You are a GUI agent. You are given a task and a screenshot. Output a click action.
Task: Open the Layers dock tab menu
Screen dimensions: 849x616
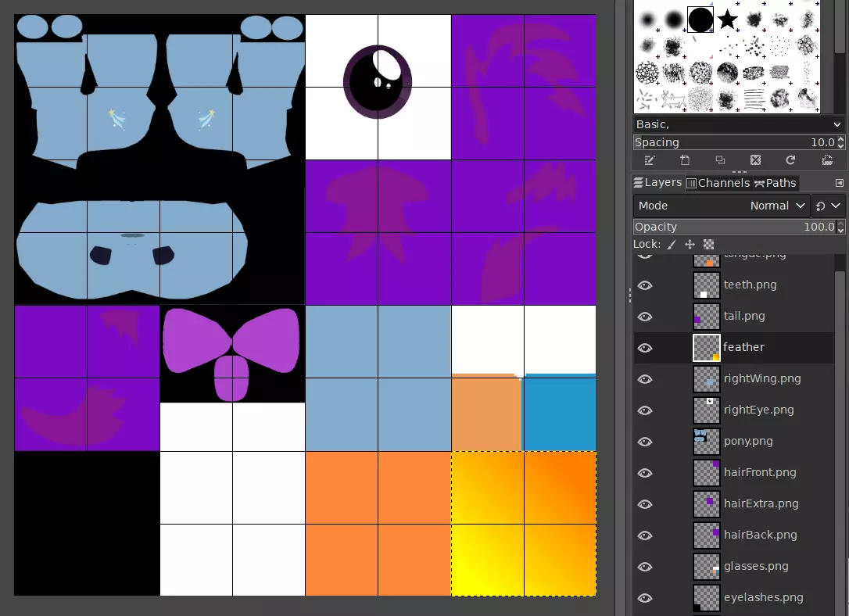[840, 183]
